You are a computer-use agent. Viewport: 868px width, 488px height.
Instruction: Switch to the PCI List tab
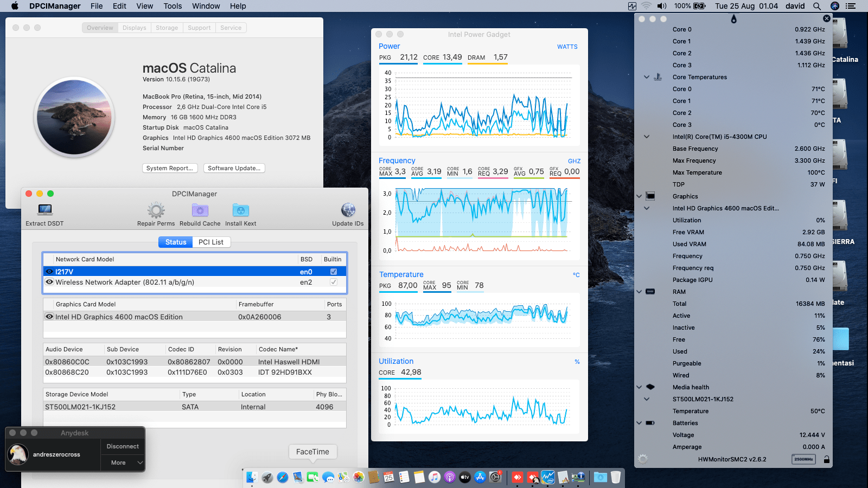[x=211, y=242]
